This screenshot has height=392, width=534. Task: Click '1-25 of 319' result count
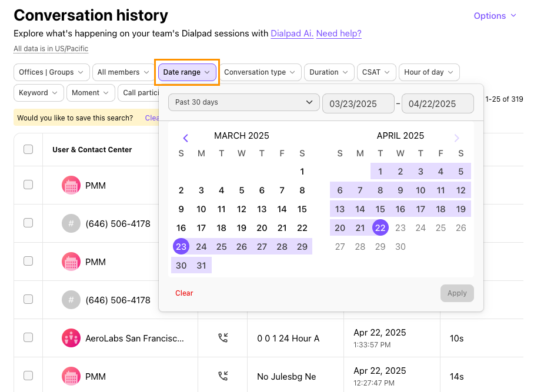click(x=504, y=99)
